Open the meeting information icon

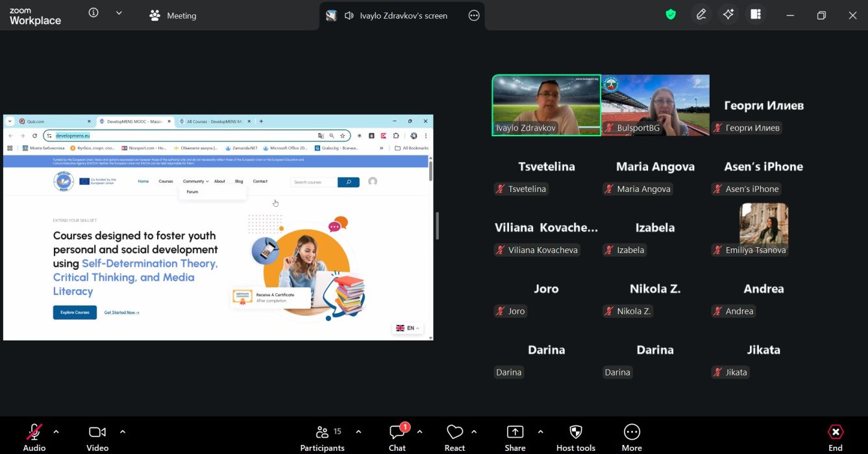[93, 13]
